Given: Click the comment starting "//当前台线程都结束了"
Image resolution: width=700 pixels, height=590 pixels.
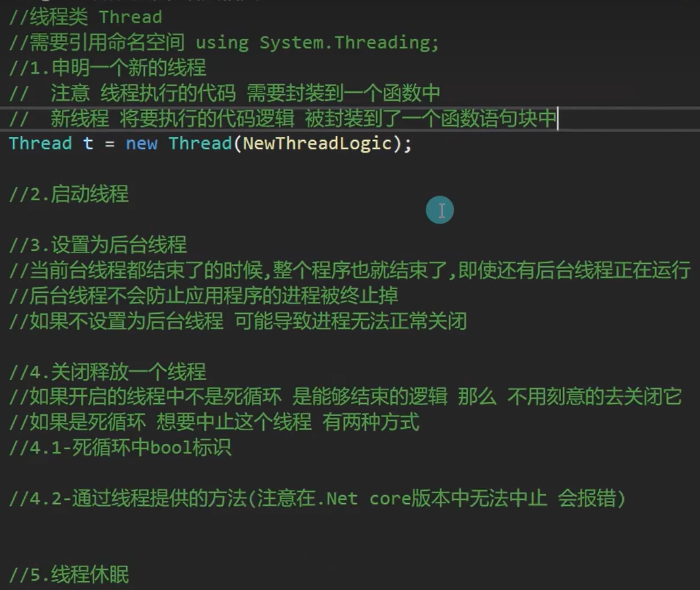Looking at the screenshot, I should tap(349, 270).
